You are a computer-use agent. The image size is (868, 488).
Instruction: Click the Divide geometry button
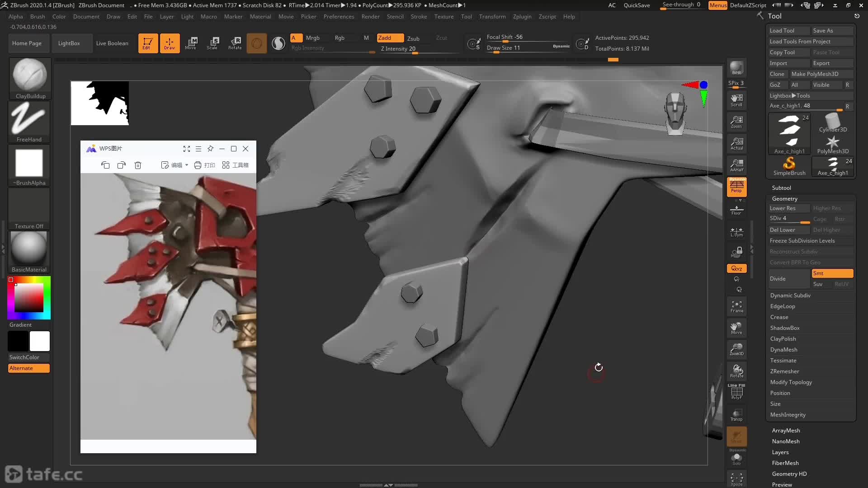[x=789, y=279]
